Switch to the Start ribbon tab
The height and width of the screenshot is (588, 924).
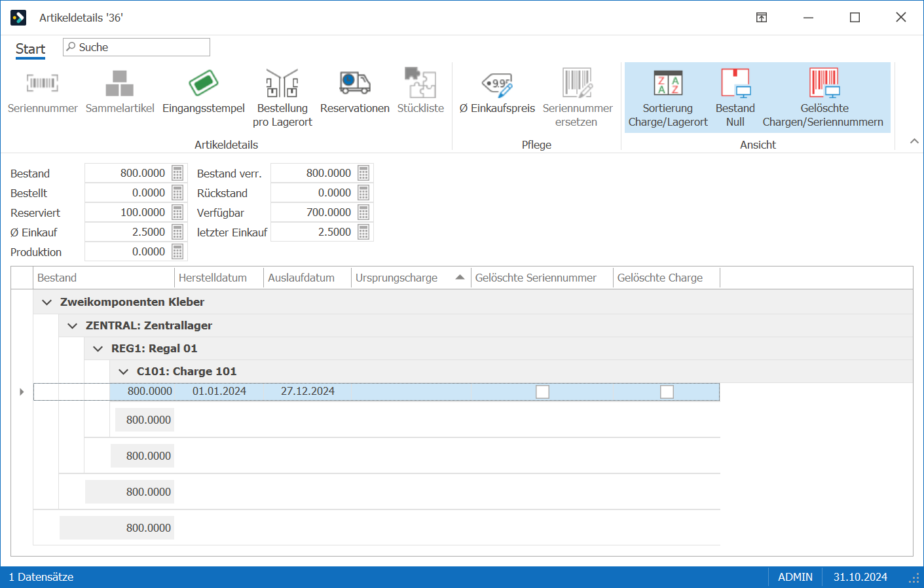coord(30,49)
